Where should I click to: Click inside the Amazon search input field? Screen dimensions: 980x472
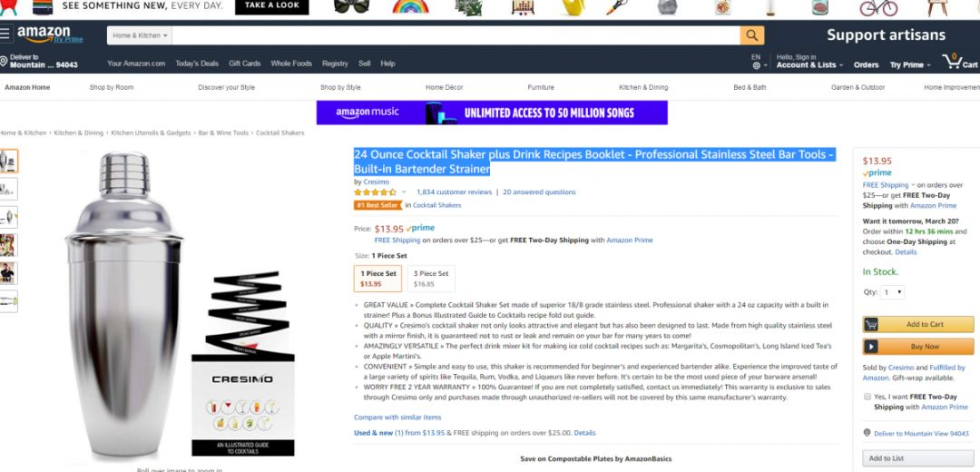click(x=456, y=35)
